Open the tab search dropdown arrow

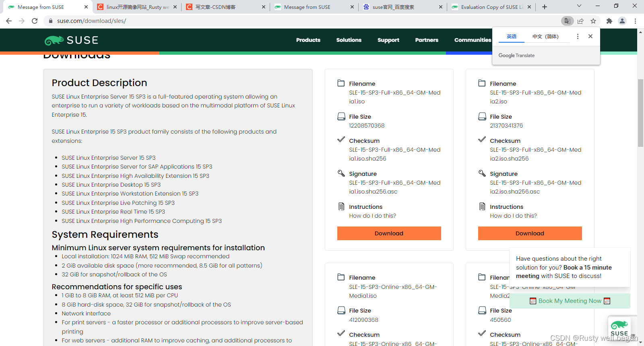(579, 6)
